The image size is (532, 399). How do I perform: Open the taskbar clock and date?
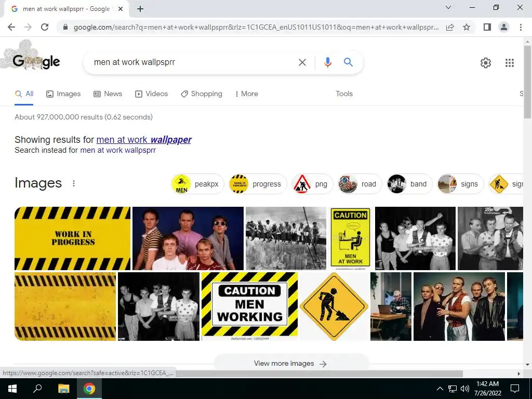(487, 389)
